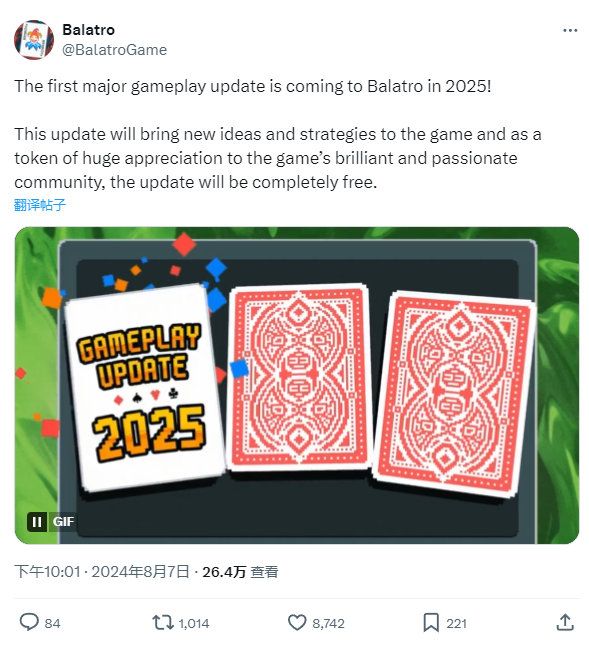Click the repost arrows icon

[163, 622]
